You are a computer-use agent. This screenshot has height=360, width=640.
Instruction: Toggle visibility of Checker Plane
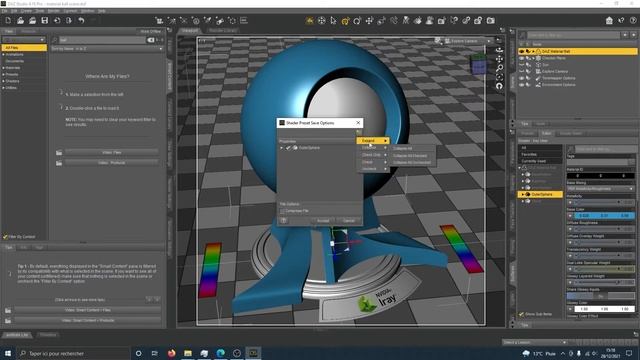521,58
